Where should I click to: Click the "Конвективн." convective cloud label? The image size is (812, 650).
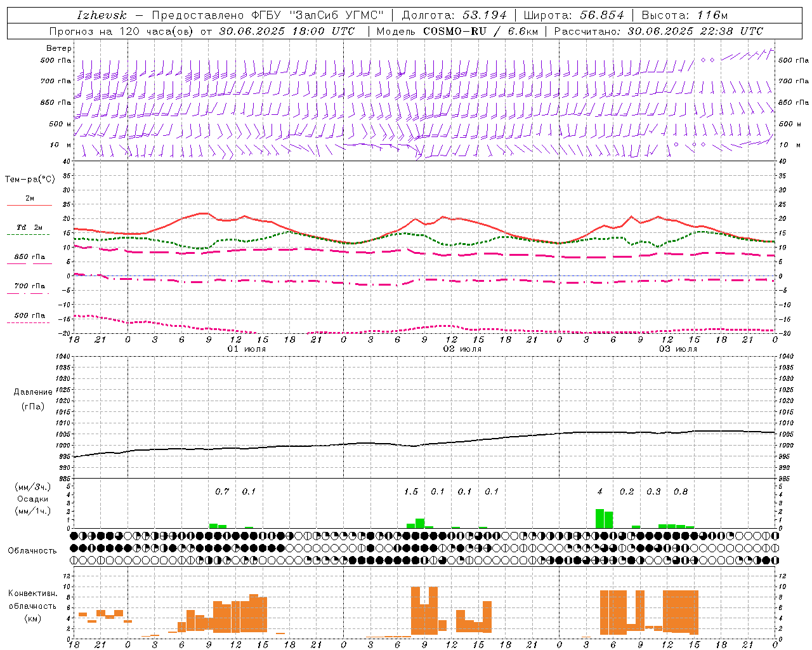(33, 594)
